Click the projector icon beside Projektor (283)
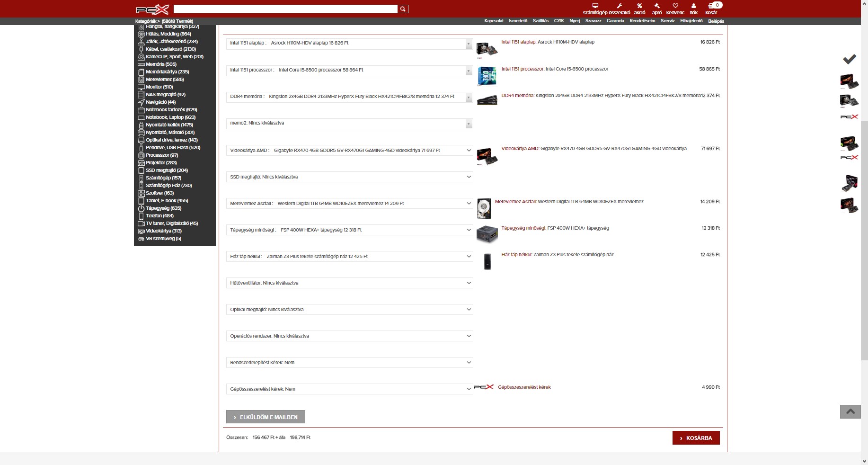The image size is (868, 465). tap(141, 163)
